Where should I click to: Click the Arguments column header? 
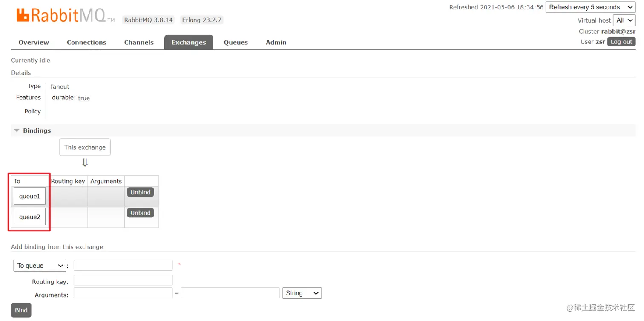106,181
